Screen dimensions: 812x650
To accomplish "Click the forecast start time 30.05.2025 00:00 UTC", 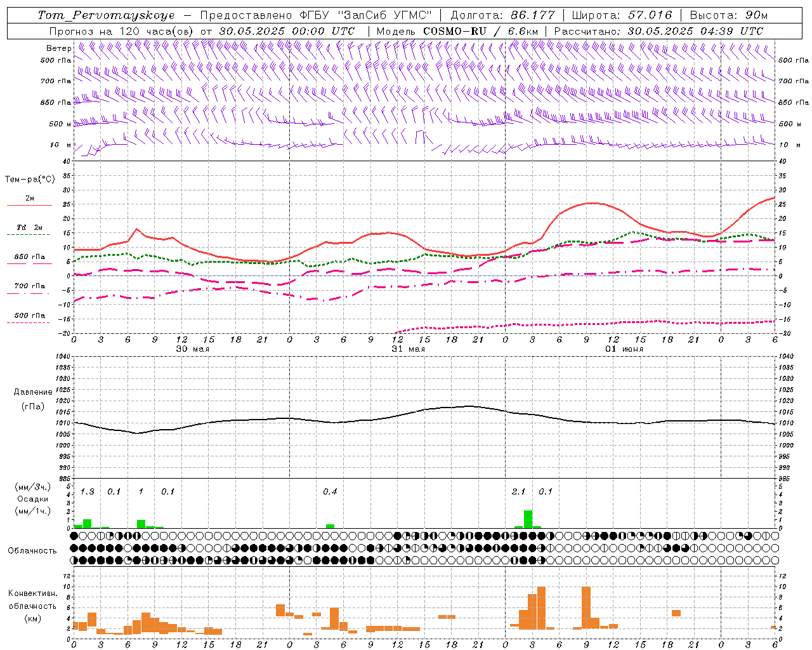I will click(x=287, y=31).
